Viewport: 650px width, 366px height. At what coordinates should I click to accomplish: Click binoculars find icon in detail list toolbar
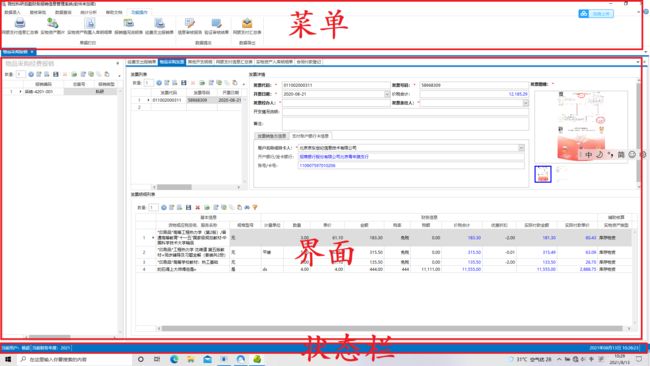click(x=247, y=207)
